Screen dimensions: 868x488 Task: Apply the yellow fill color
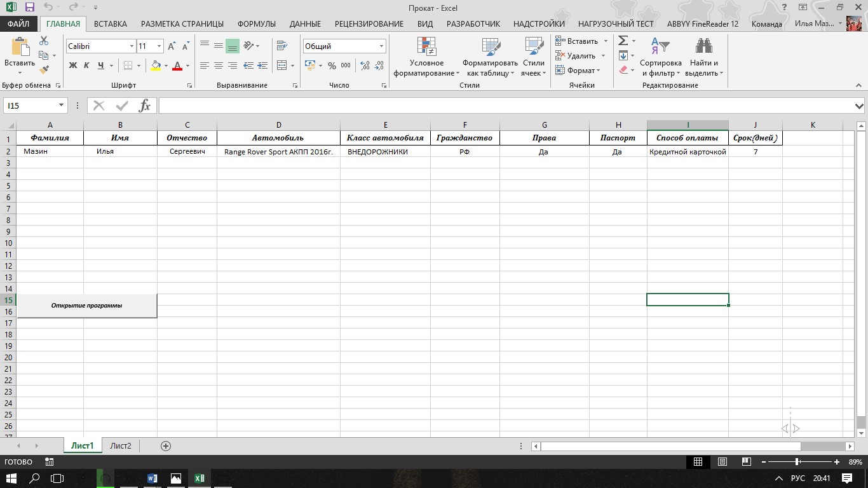156,65
